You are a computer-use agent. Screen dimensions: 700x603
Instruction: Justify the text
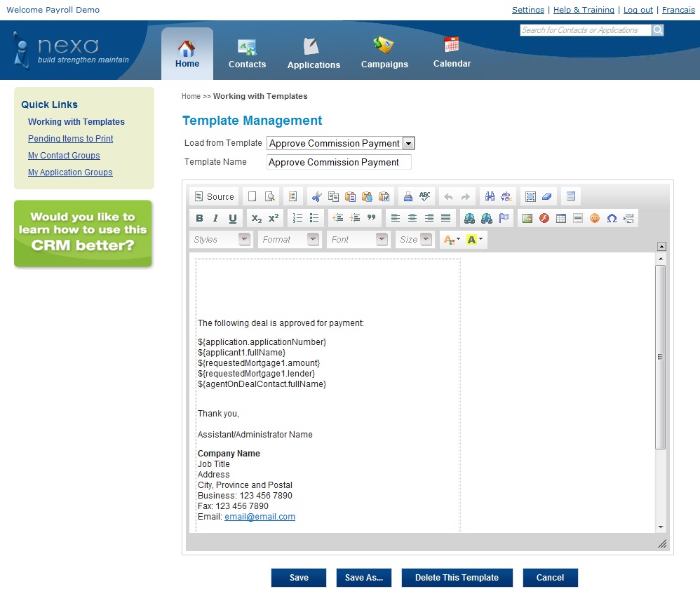point(445,218)
